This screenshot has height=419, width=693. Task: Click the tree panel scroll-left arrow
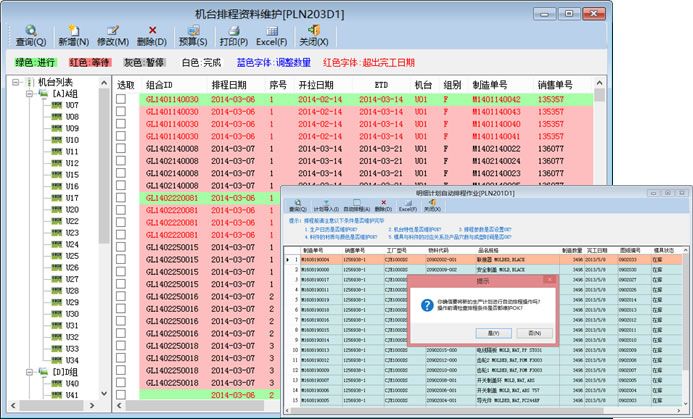coord(13,405)
